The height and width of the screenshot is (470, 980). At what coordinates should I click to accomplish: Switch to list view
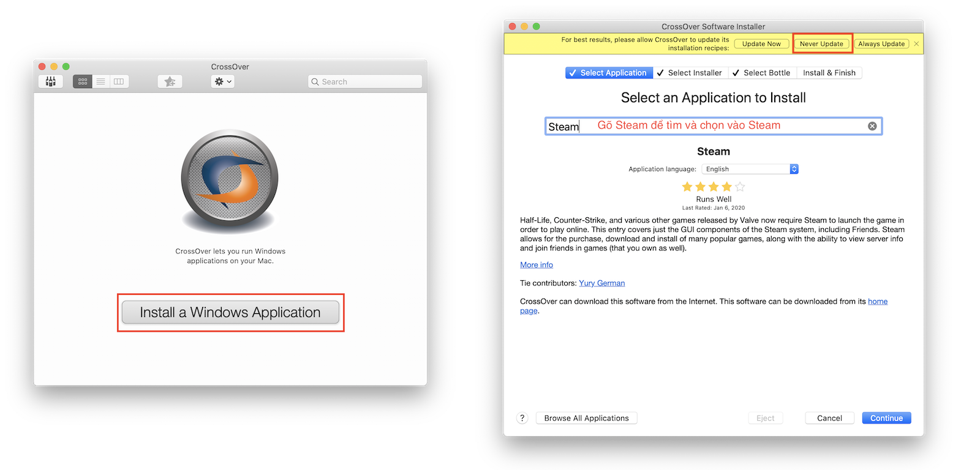coord(101,81)
